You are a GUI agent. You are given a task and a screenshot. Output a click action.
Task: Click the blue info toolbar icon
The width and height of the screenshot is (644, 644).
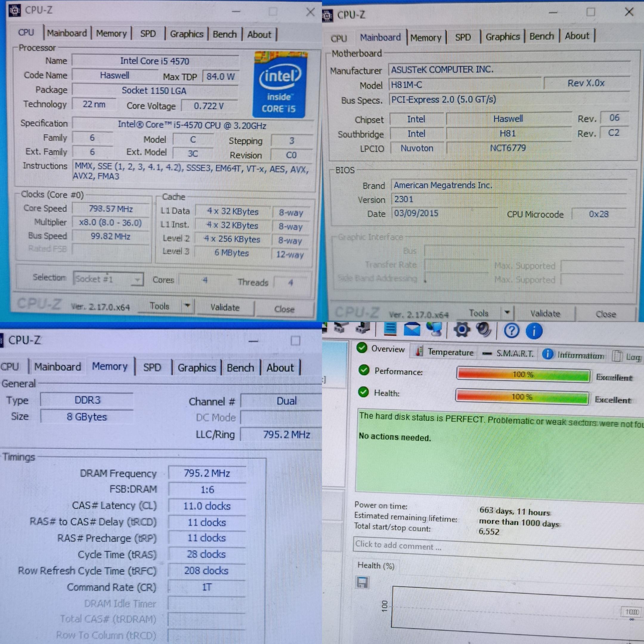point(534,331)
